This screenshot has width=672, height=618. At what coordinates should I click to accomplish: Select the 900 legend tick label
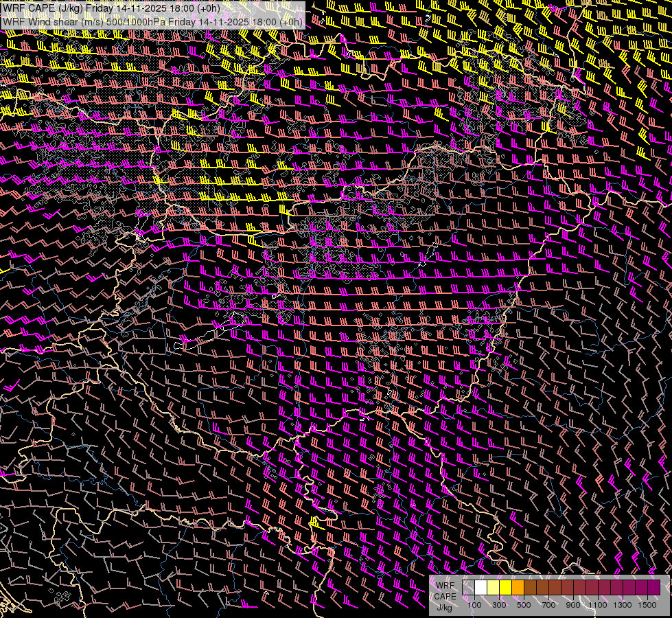pos(573,605)
